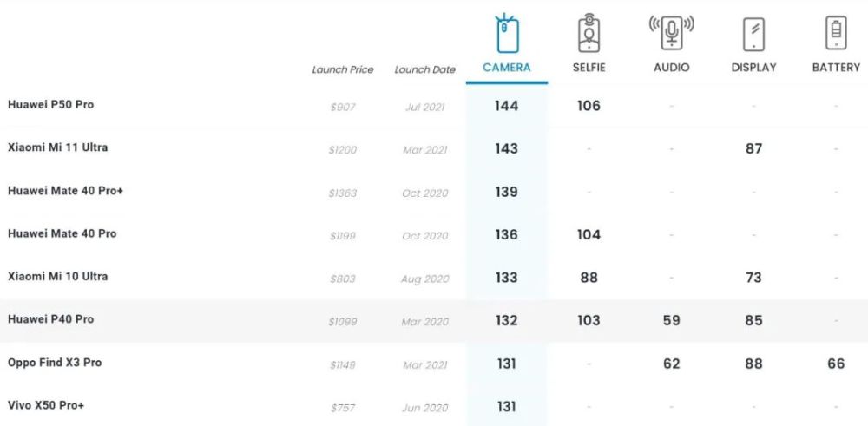Open the Huawei Mate 40 Pro+ link

point(65,191)
